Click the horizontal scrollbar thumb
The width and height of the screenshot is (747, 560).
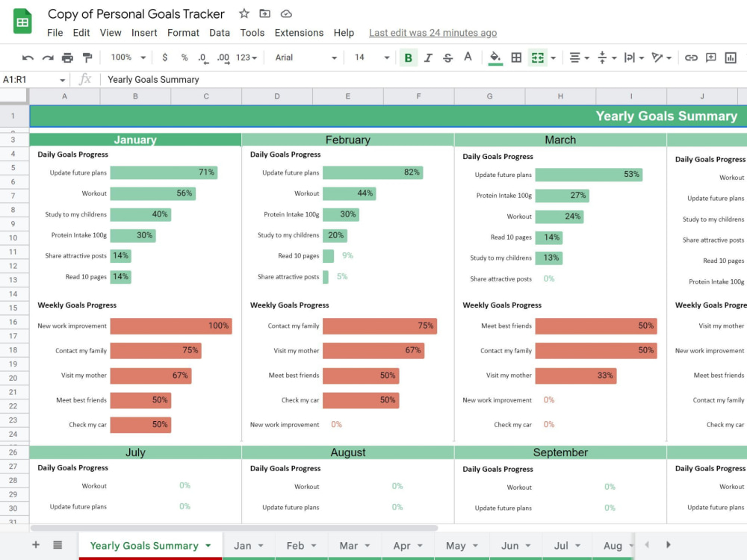234,528
